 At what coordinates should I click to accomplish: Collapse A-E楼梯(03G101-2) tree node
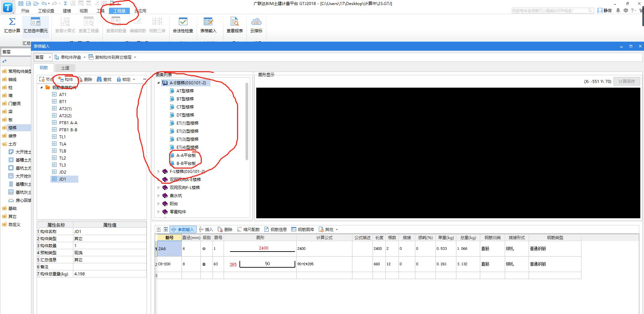coord(159,83)
